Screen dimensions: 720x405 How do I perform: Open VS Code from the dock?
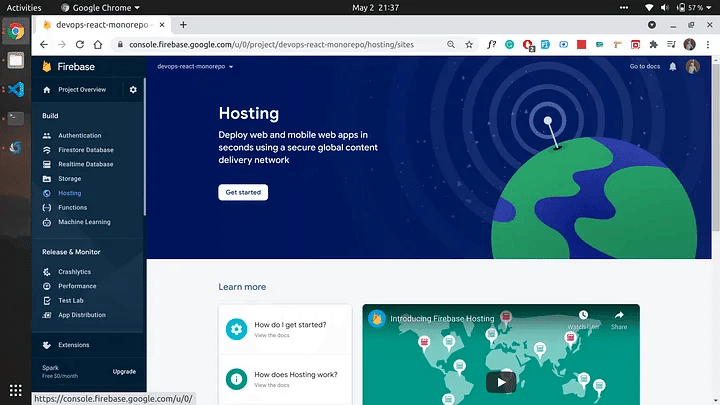pyautogui.click(x=16, y=89)
